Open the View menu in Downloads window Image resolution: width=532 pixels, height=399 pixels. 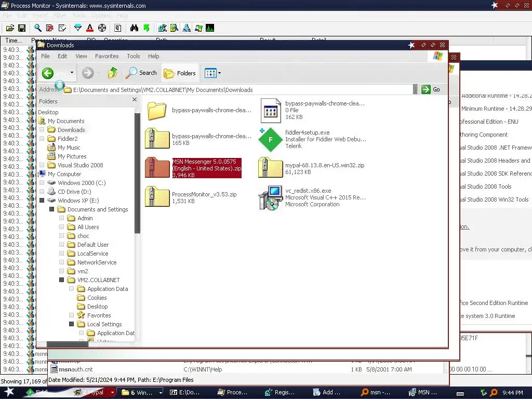(81, 56)
